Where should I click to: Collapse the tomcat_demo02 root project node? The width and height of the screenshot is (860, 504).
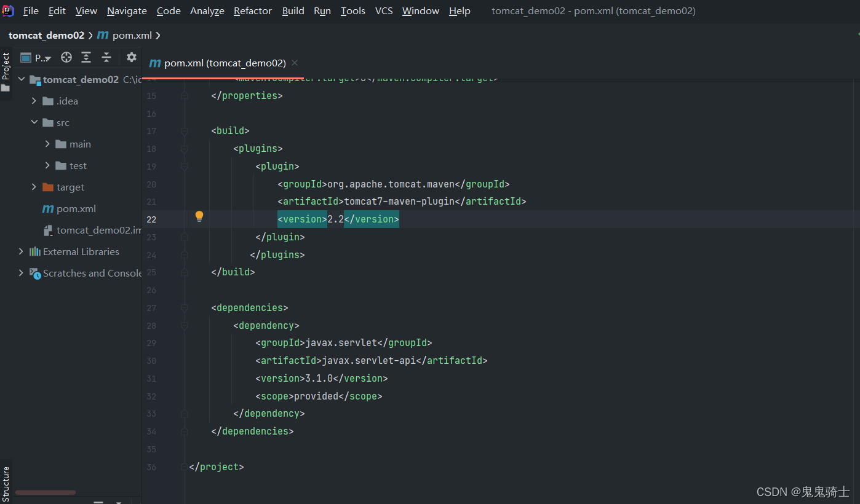tap(22, 79)
